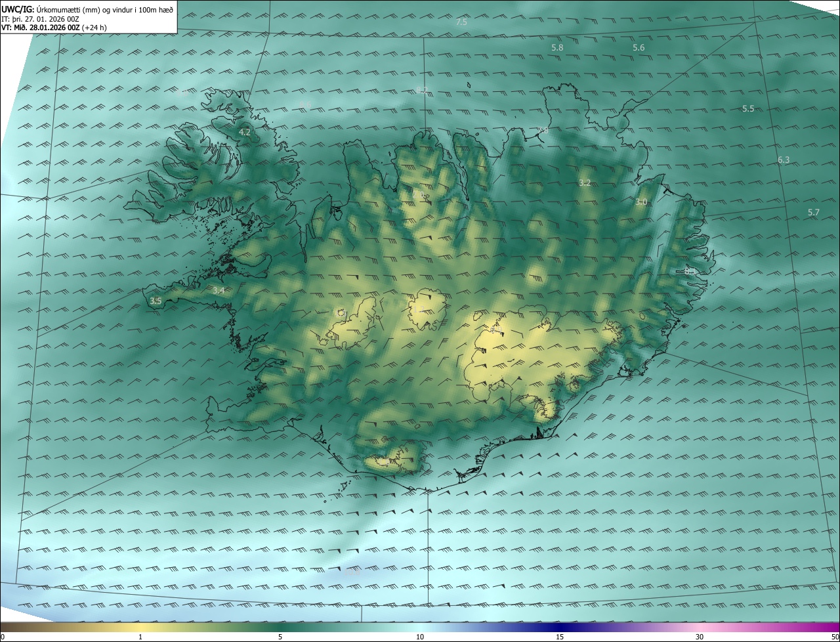840x642 pixels.
Task: Click the title line 'UWC/IG: Úrkomumætti (mm) og vindur'
Action: [x=88, y=9]
